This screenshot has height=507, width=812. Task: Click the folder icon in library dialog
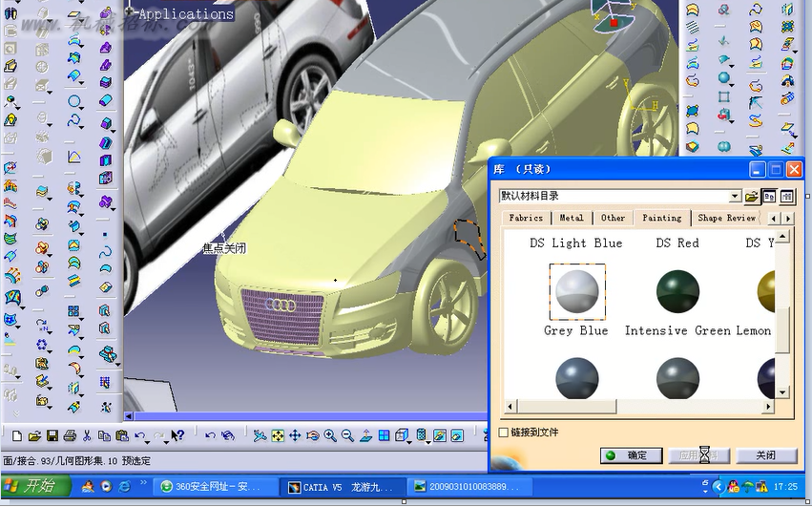tap(752, 197)
